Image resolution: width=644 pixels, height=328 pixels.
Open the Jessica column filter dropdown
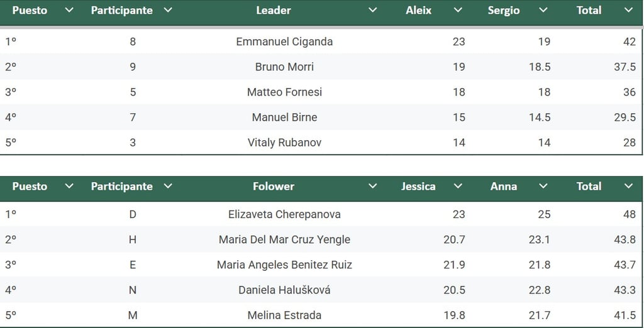tap(458, 186)
